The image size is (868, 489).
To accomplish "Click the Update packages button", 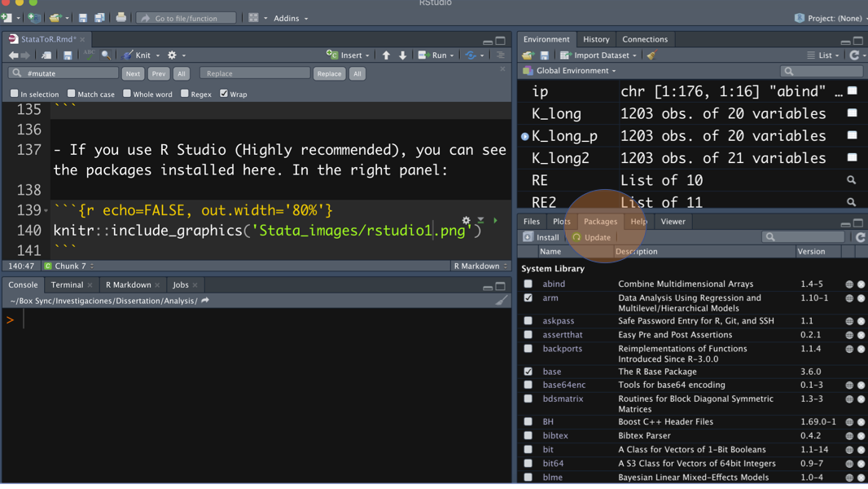I will [x=591, y=238].
